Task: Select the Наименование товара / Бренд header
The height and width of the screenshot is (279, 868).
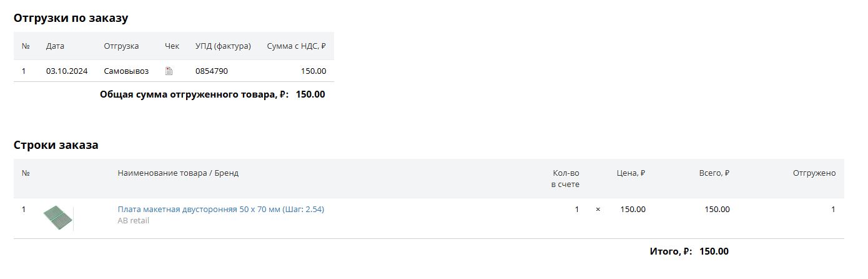Action: pos(178,173)
